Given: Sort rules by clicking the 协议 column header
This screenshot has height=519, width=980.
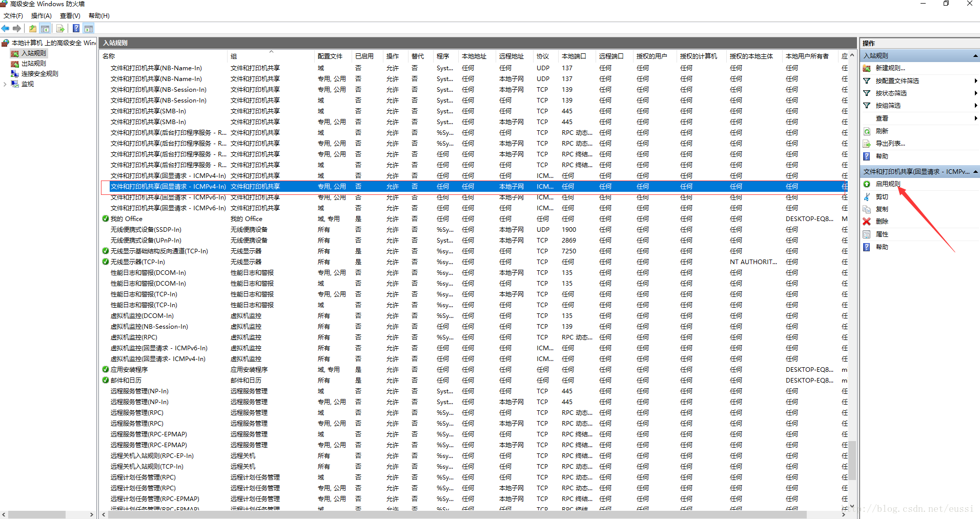Looking at the screenshot, I should pos(542,56).
